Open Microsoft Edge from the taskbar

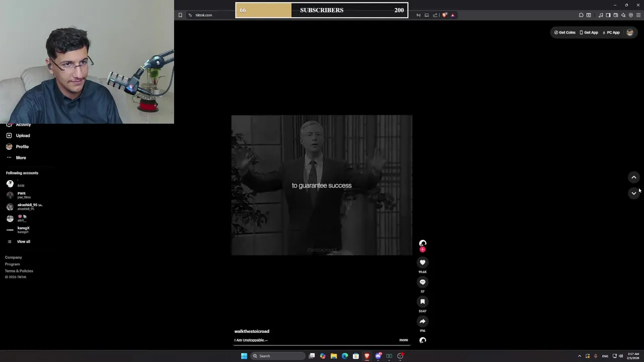click(x=345, y=356)
